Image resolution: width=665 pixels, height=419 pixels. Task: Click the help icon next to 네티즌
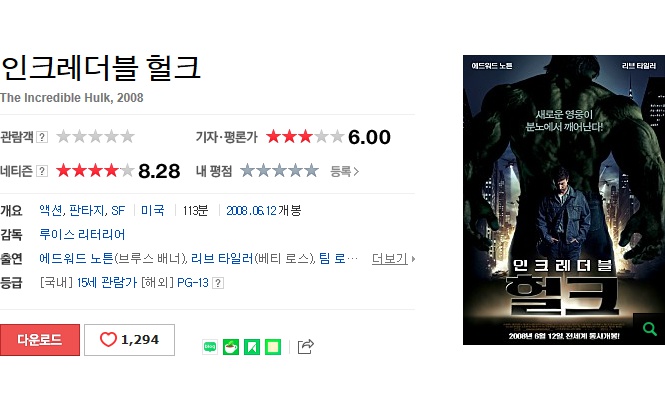click(42, 171)
